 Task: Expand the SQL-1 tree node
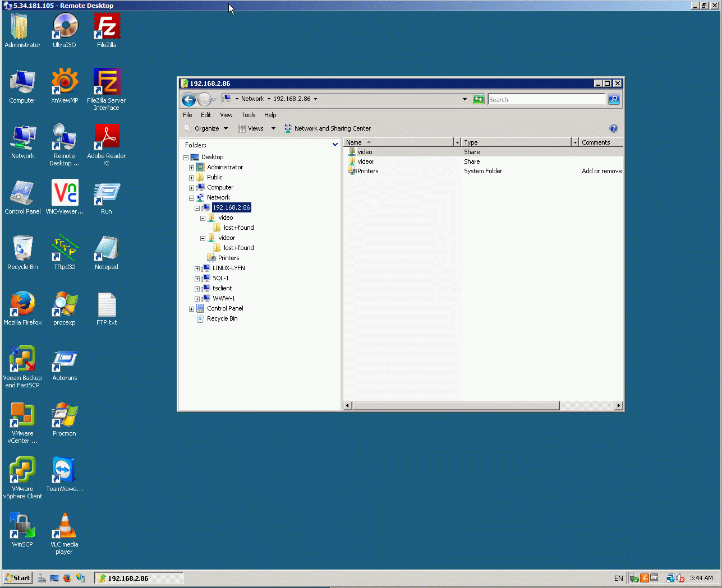point(197,279)
